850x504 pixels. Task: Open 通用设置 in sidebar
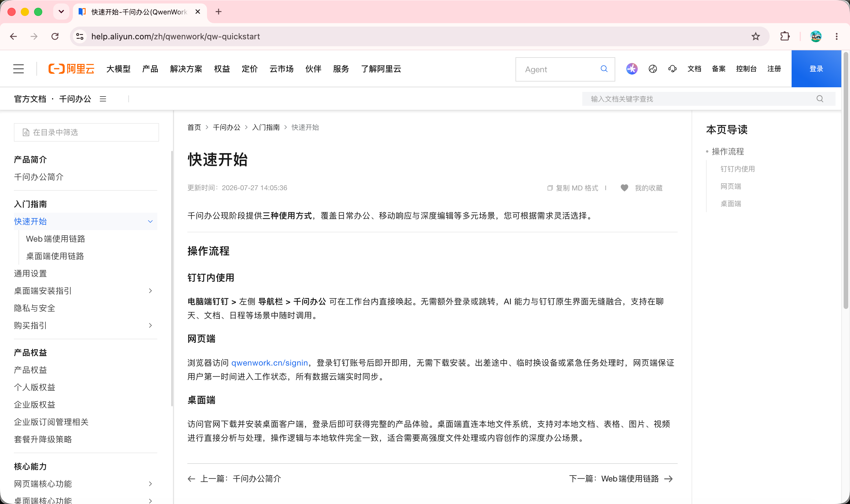(x=30, y=273)
